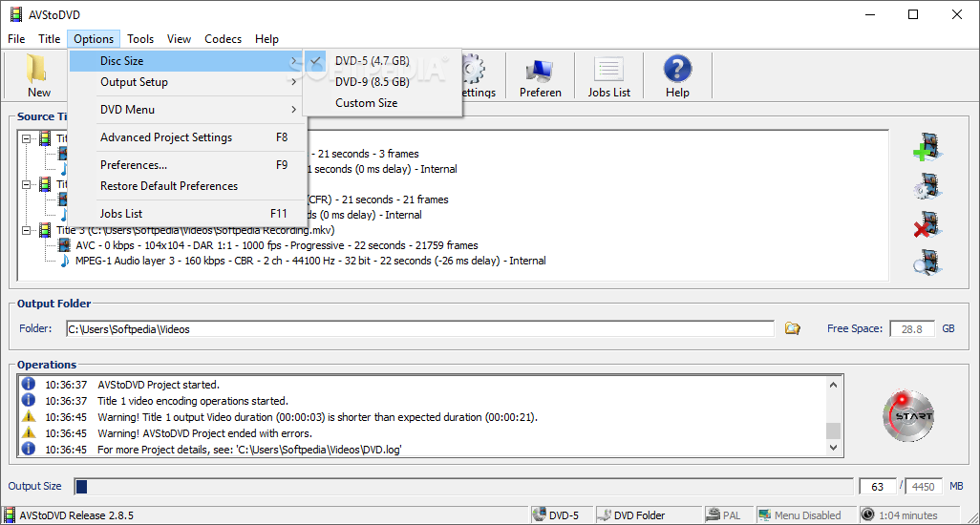
Task: Expand the Output Setup submenu
Action: 186,82
